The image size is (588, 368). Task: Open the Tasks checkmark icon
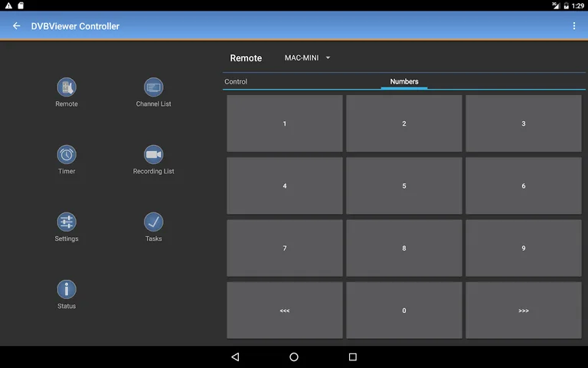[x=153, y=222]
